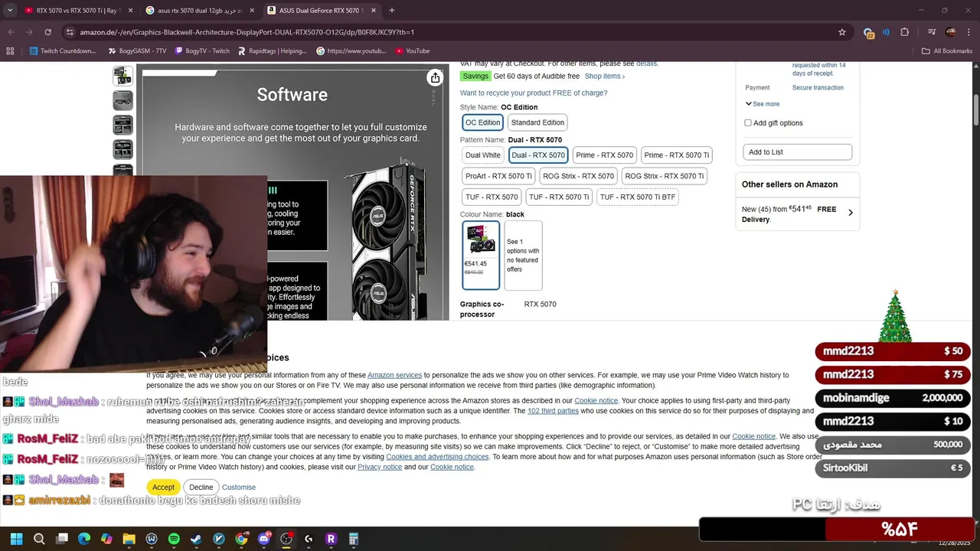This screenshot has width=980, height=551.
Task: View site information for amazon.de
Action: (70, 32)
